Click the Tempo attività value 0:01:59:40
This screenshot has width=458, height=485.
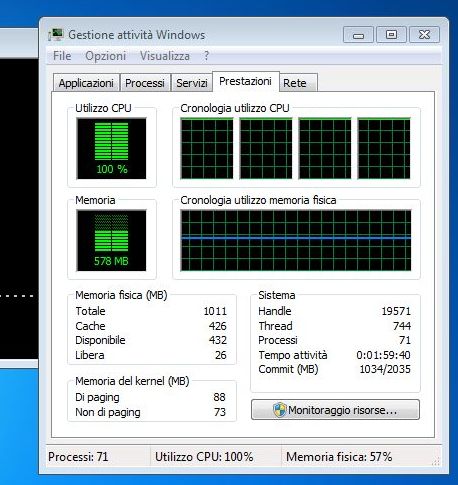[x=383, y=355]
